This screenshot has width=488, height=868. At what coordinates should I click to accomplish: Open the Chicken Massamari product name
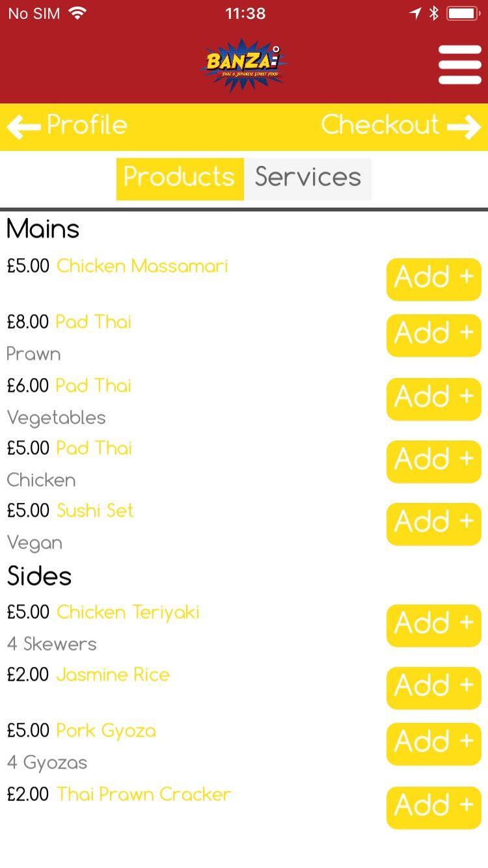coord(142,266)
